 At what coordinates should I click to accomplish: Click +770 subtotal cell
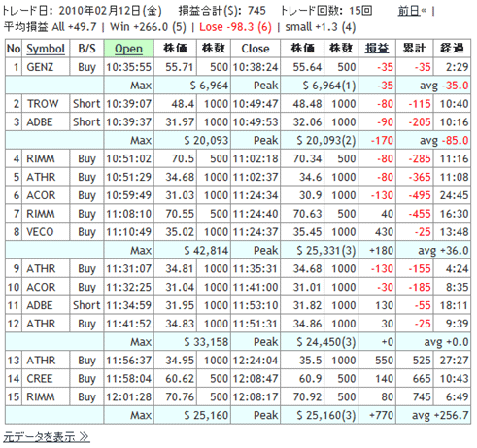coord(381,415)
